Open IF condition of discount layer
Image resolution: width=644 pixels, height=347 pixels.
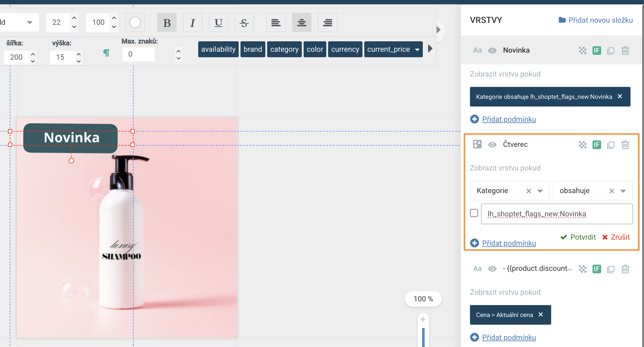tap(597, 269)
